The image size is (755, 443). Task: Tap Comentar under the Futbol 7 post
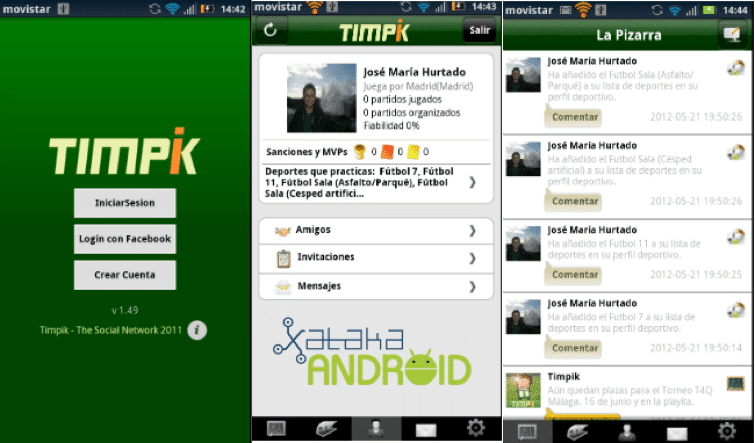[573, 348]
